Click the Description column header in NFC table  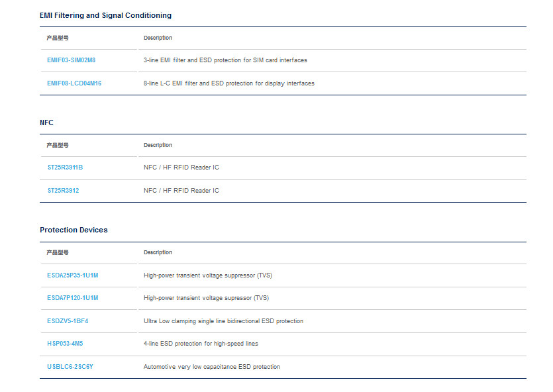pyautogui.click(x=158, y=145)
